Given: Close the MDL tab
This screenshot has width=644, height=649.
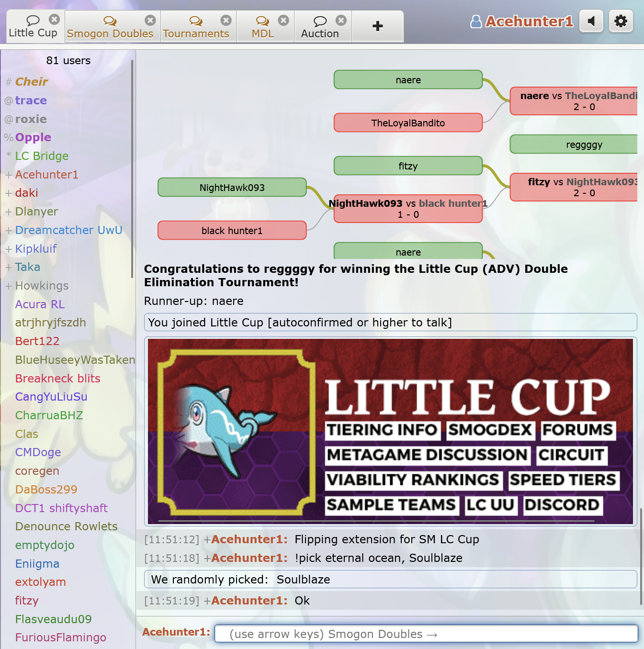Looking at the screenshot, I should coord(283,20).
